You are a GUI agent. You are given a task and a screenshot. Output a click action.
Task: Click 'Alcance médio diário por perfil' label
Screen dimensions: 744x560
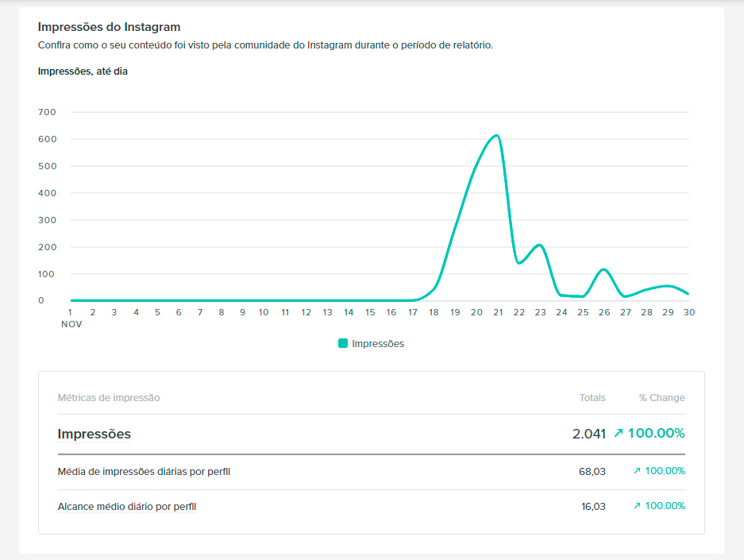click(127, 506)
